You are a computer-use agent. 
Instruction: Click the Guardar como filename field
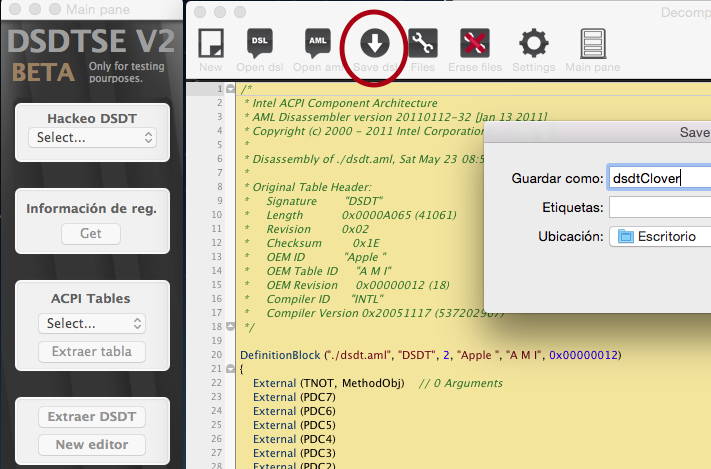click(x=659, y=178)
